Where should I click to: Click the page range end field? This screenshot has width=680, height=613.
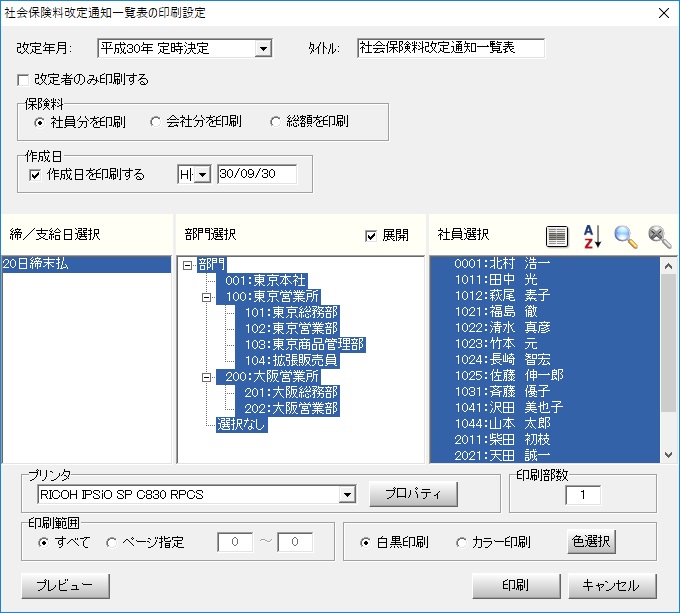295,542
